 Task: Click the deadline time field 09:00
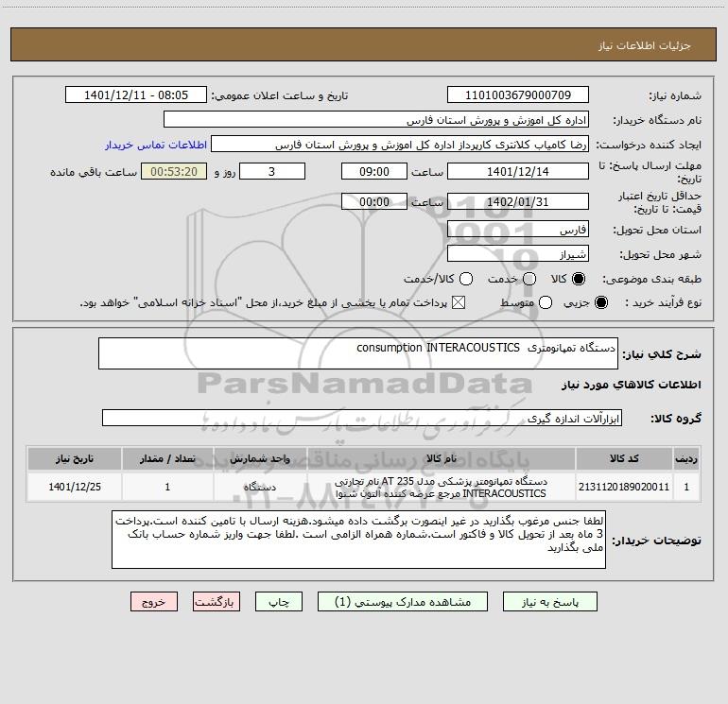click(x=374, y=171)
